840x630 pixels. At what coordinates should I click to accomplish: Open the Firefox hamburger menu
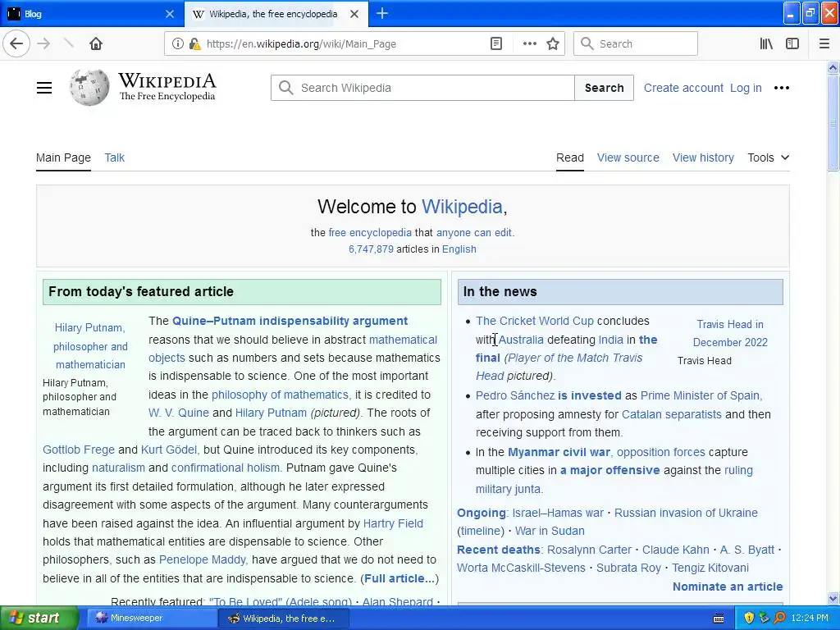[824, 44]
